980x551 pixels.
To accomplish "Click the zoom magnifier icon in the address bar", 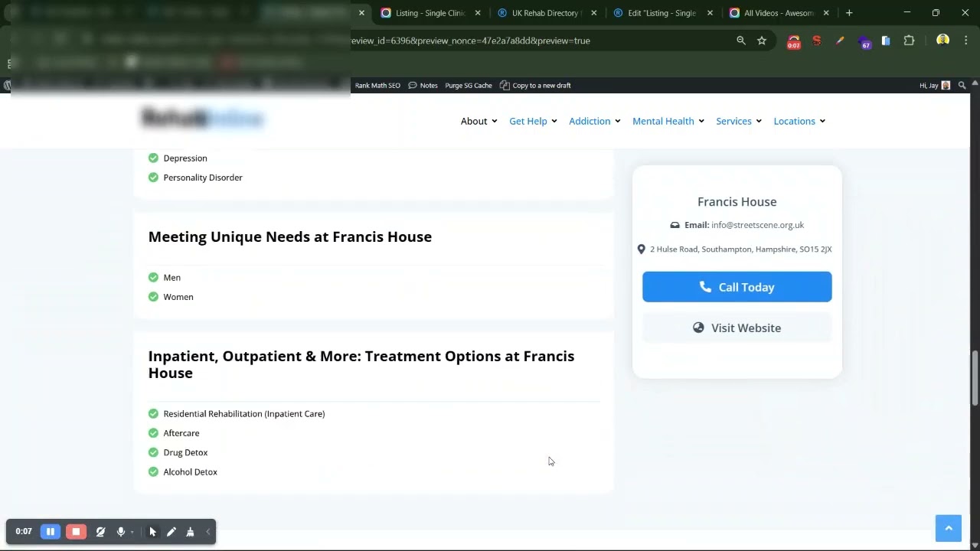I will (x=741, y=41).
